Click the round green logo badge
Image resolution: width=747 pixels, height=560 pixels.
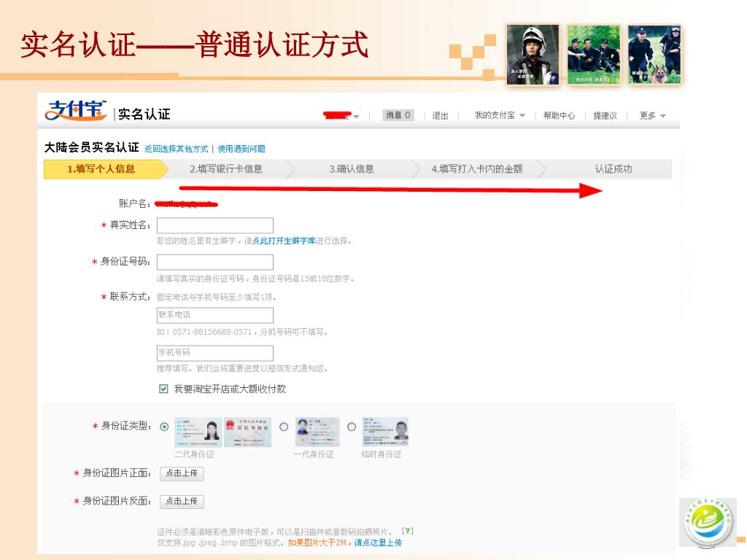pyautogui.click(x=708, y=524)
